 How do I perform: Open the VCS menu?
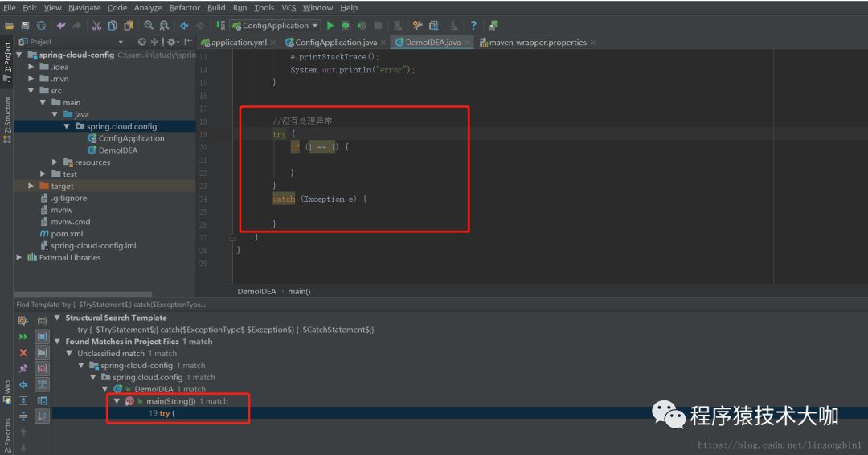(x=289, y=8)
